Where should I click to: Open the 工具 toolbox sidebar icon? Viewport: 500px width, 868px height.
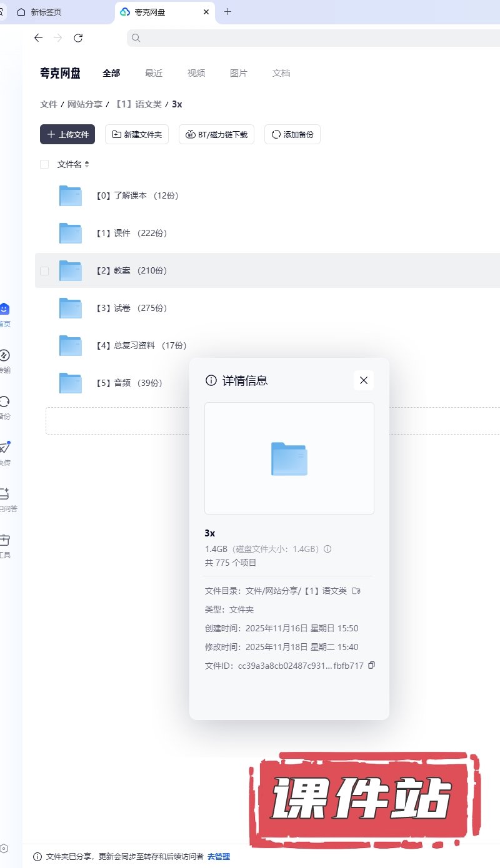click(x=4, y=540)
